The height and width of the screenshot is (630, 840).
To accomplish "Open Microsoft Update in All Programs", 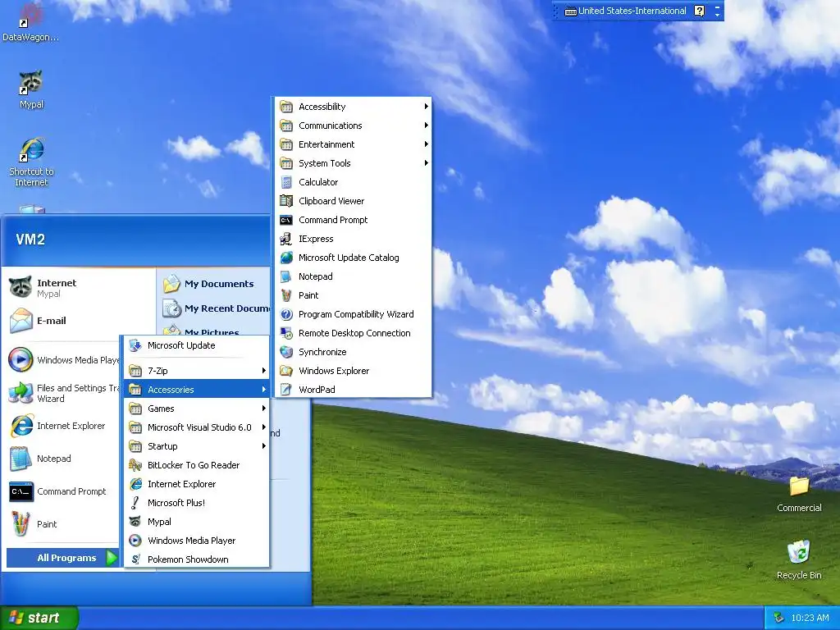I will 197,345.
